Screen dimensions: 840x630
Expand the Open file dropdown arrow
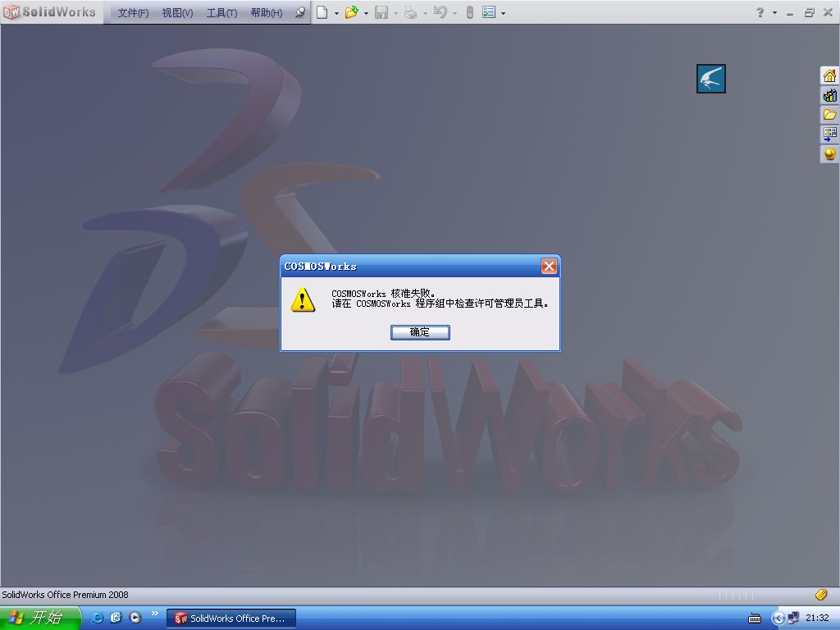click(x=366, y=13)
